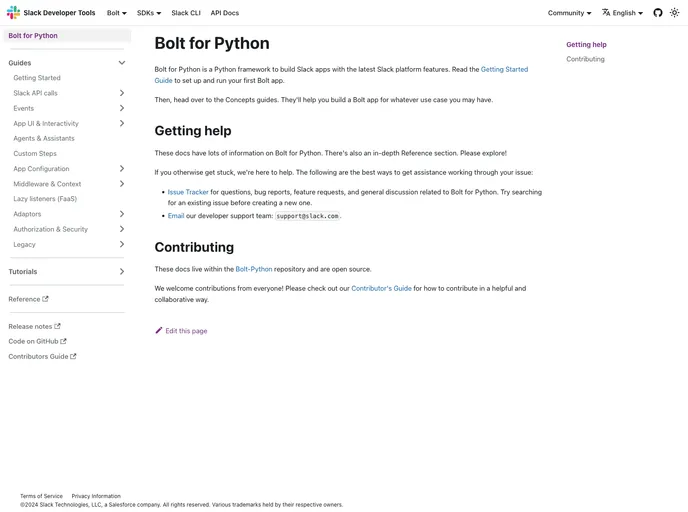
Task: Open Code on GitHub sidebar link
Action: [x=37, y=341]
